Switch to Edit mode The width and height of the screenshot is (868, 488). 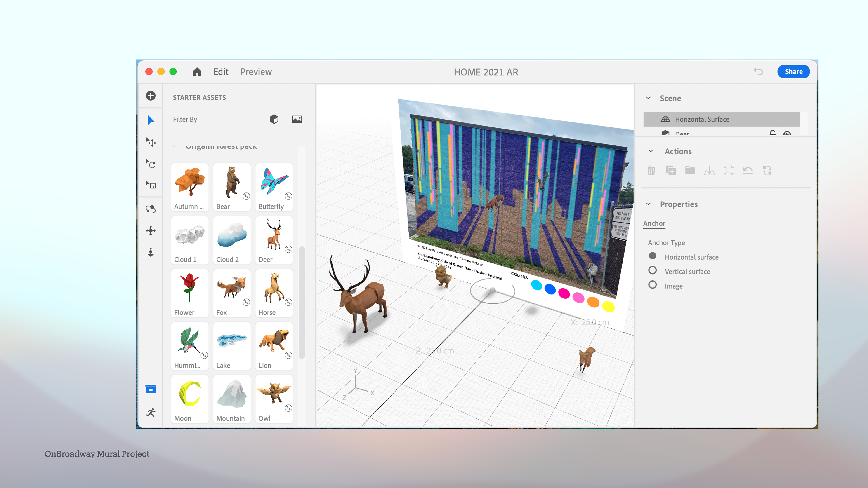pos(221,72)
